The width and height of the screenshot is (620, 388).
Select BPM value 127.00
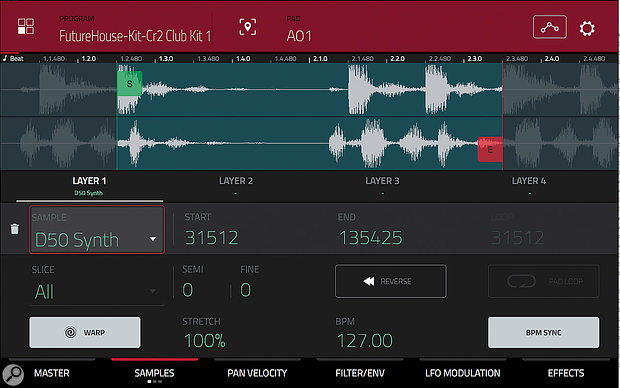click(365, 341)
